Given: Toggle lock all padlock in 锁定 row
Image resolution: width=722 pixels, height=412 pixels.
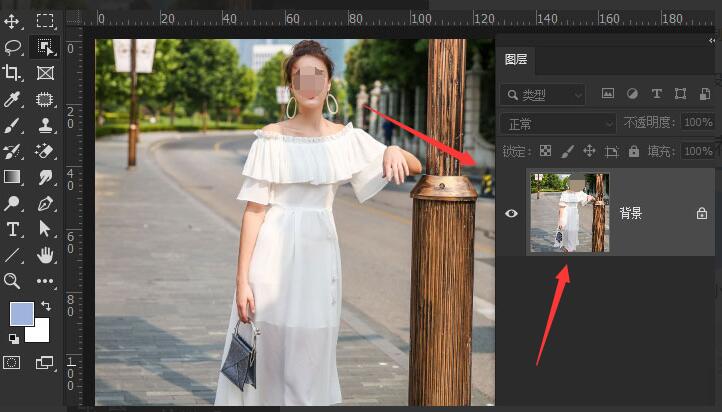Looking at the screenshot, I should [x=634, y=151].
